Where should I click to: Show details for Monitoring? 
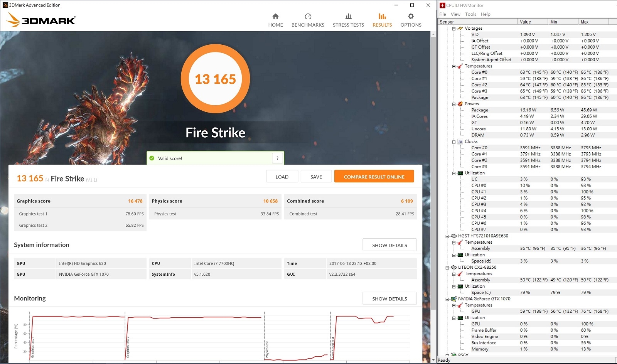(x=389, y=299)
